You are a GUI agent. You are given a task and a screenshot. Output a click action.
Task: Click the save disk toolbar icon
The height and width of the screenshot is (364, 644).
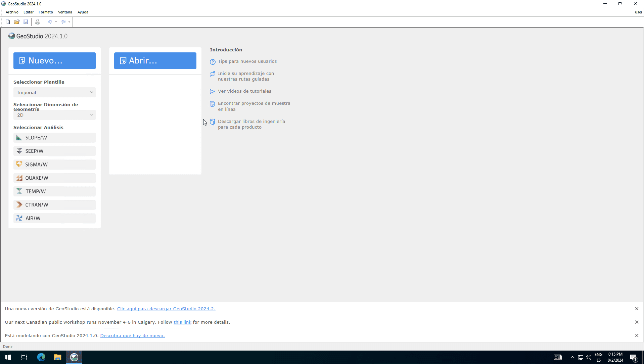click(26, 22)
